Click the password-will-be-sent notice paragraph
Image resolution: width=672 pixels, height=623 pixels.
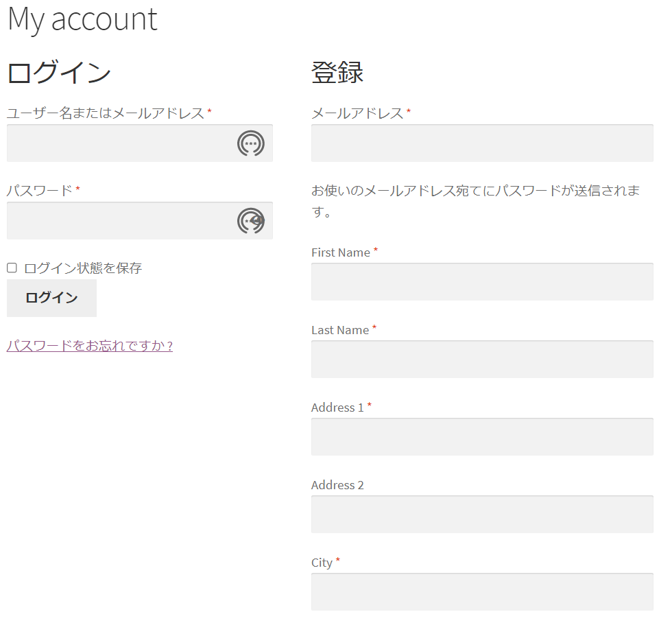476,200
